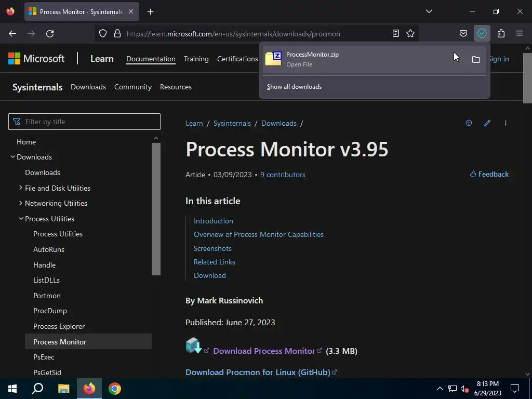
Task: Open Resources menu item
Action: click(176, 87)
